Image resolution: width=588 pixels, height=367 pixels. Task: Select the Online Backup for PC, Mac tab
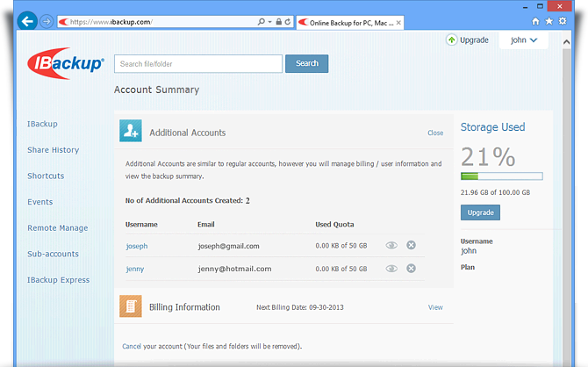click(x=350, y=23)
